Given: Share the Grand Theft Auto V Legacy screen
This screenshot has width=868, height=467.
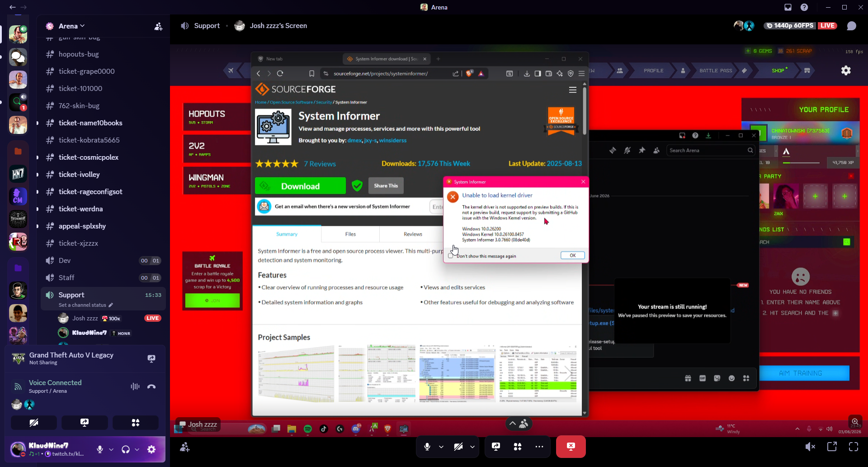Looking at the screenshot, I should click(151, 358).
